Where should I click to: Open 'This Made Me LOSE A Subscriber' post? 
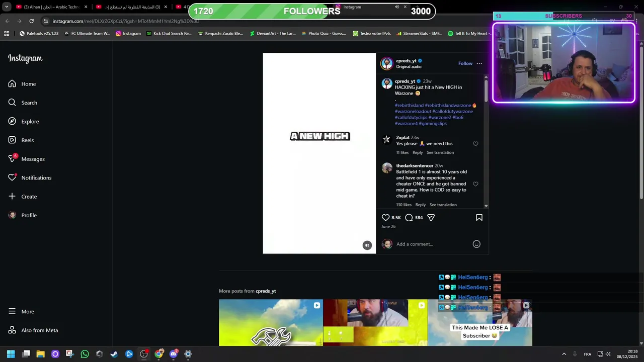tap(480, 323)
